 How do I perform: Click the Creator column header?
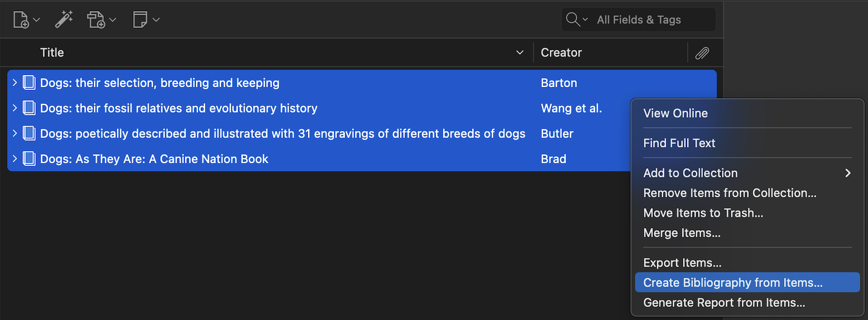point(610,53)
